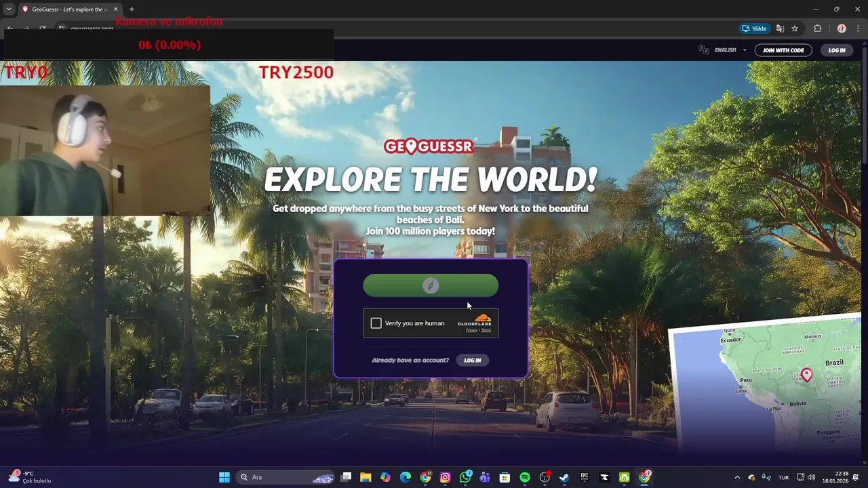The width and height of the screenshot is (868, 488).
Task: Click LOG IN beside Already have an account
Action: (473, 361)
